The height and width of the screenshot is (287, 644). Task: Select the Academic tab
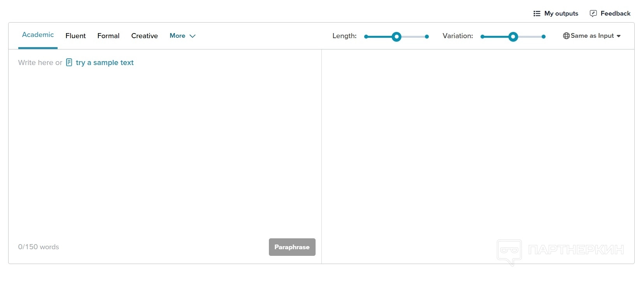click(x=38, y=35)
